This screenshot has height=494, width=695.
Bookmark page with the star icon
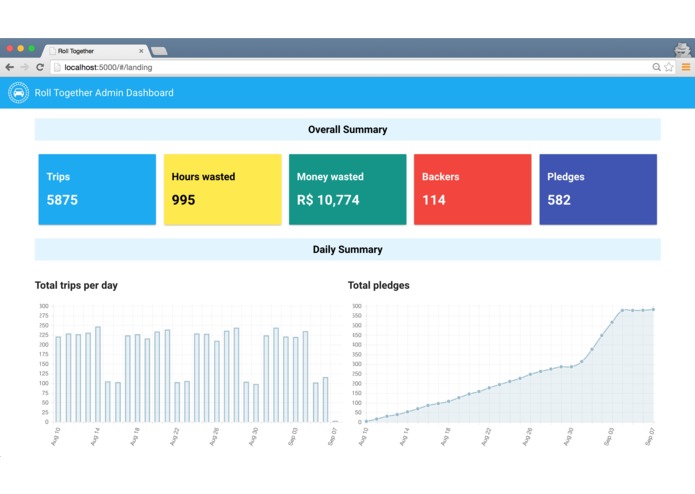[x=668, y=67]
